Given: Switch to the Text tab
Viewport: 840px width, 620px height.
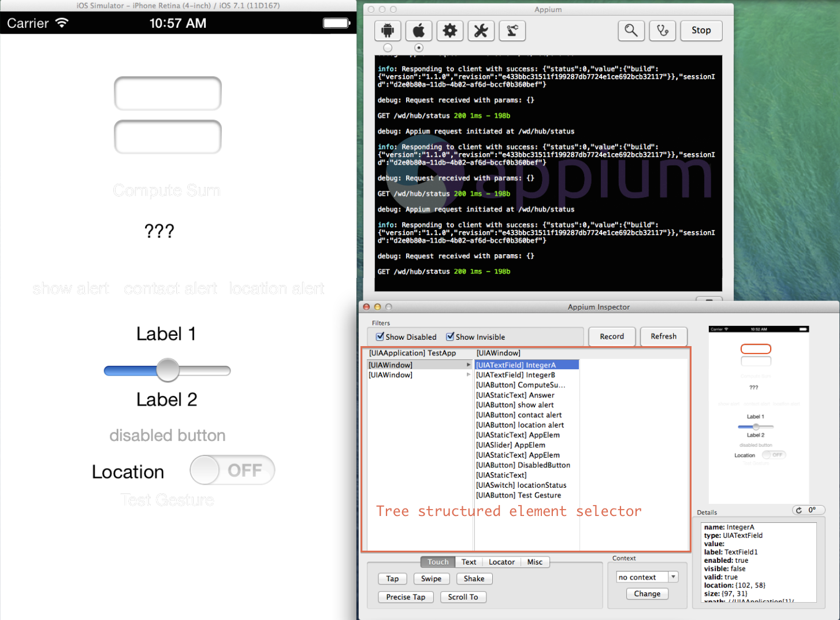Looking at the screenshot, I should [x=469, y=562].
